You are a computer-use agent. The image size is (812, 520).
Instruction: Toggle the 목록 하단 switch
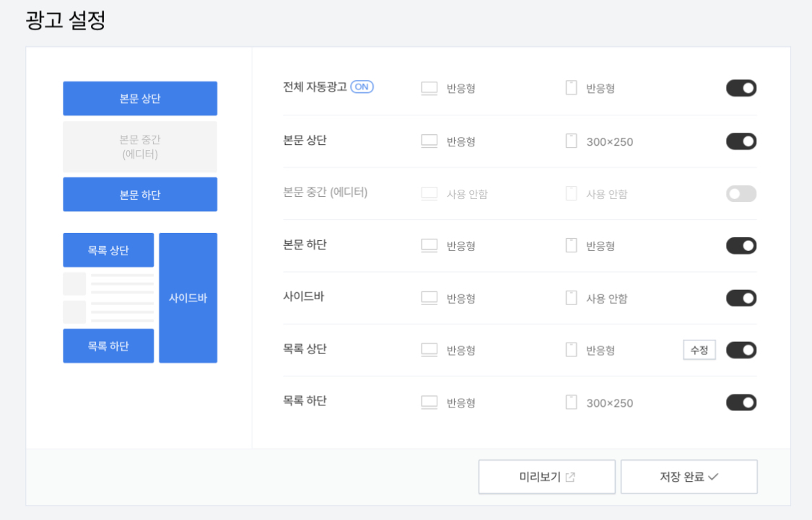coord(741,402)
